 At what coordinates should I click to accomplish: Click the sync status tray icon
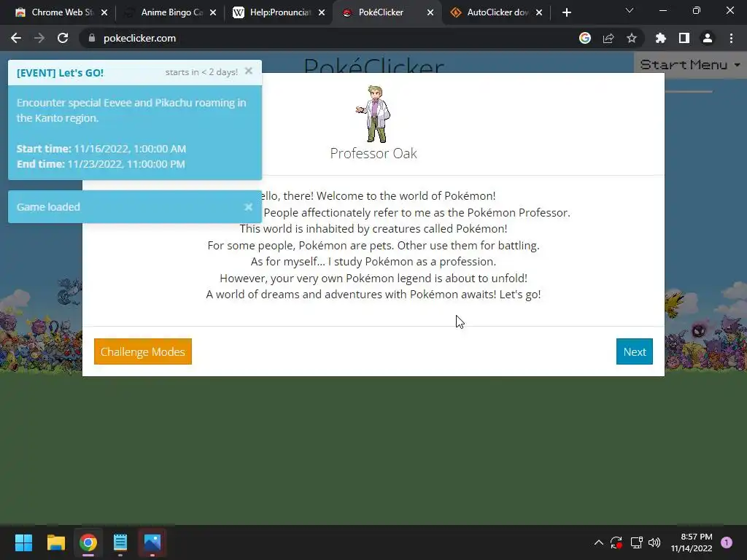tap(616, 542)
